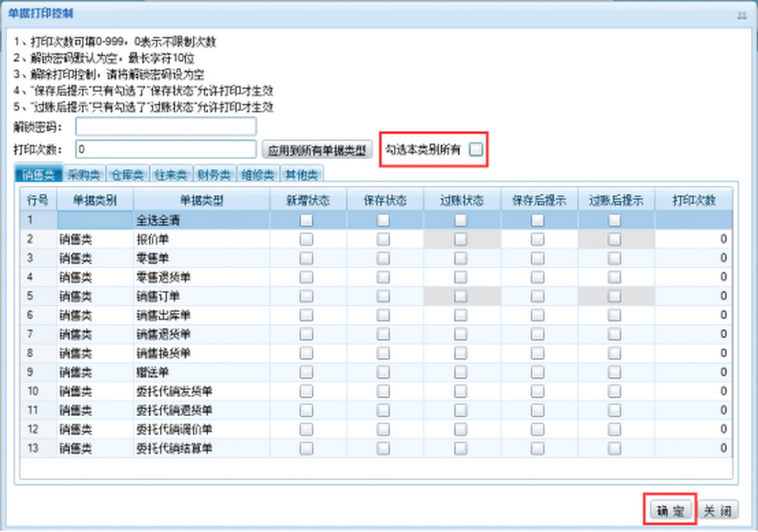
Task: Tick 新增状态 for 委托代销结算单
Action: 306,448
